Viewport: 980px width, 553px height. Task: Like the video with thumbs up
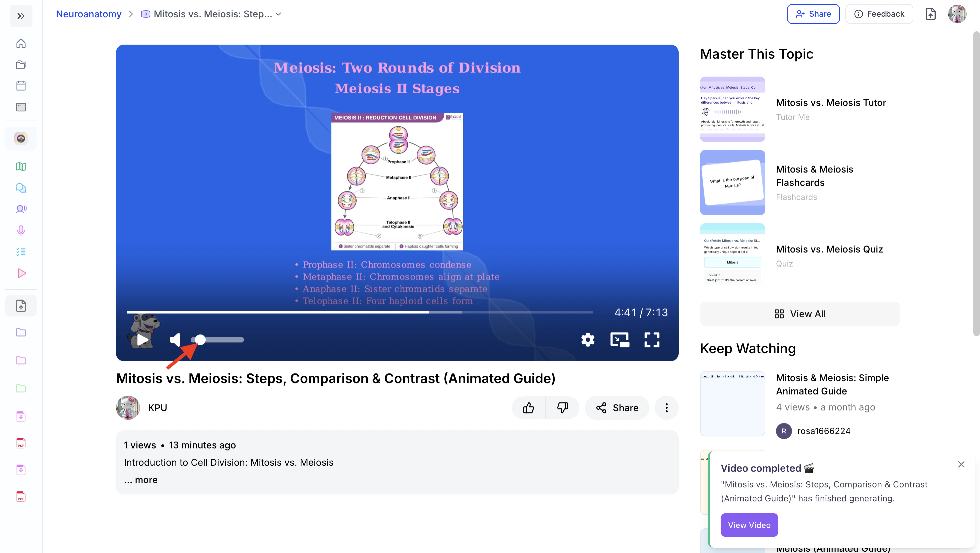coord(528,408)
